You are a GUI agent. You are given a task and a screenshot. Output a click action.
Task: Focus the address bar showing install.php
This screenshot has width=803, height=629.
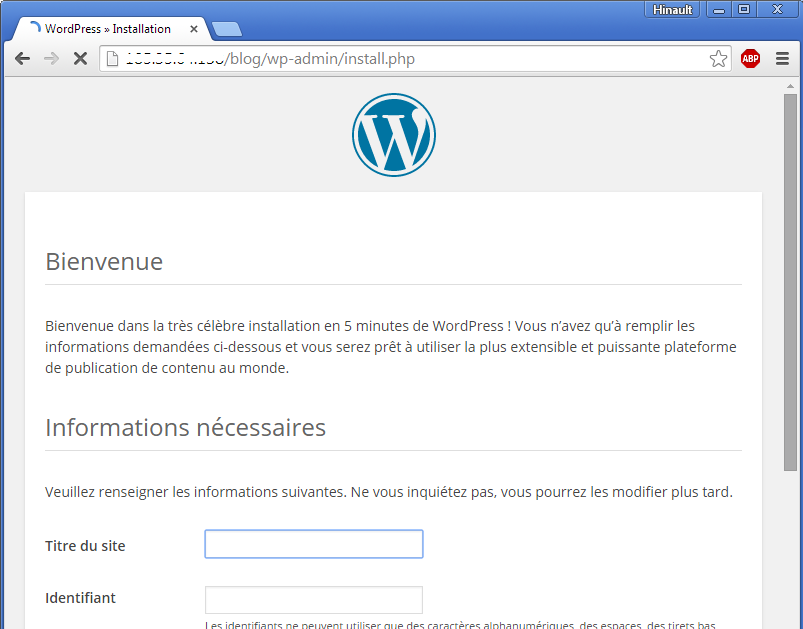click(400, 59)
